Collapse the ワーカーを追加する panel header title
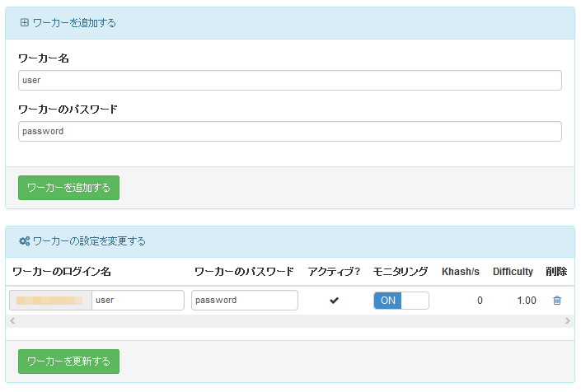The width and height of the screenshot is (581, 392). pyautogui.click(x=74, y=23)
